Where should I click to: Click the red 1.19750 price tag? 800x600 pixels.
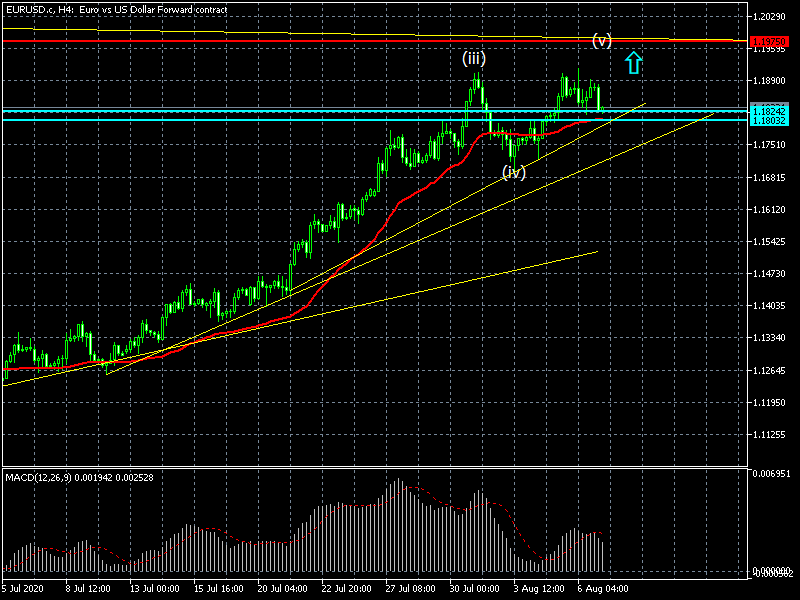tap(773, 42)
